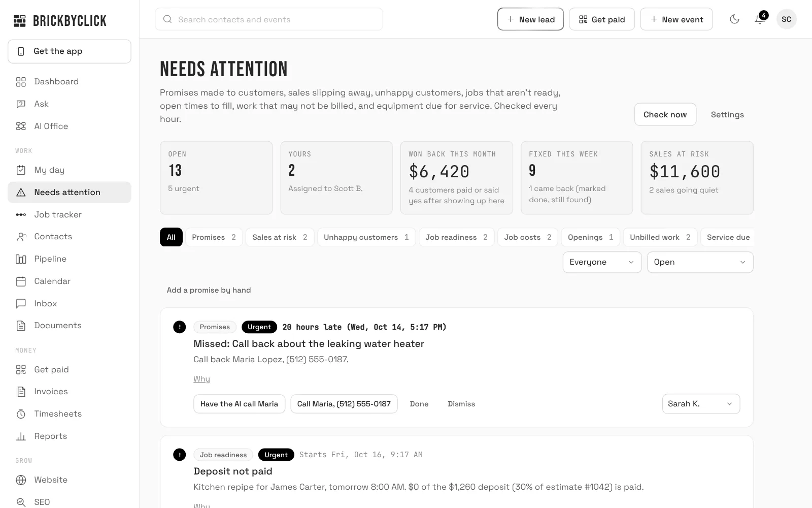
Task: Click the Calendar icon in sidebar
Action: click(x=21, y=281)
